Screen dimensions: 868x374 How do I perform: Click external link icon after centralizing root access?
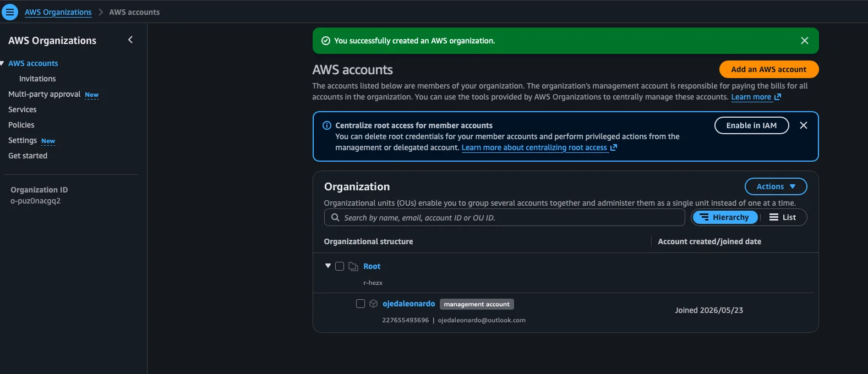[x=613, y=147]
